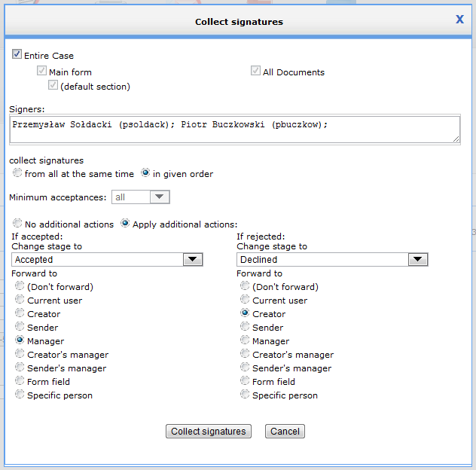Select 'Apply additional actions' radio button

point(126,224)
